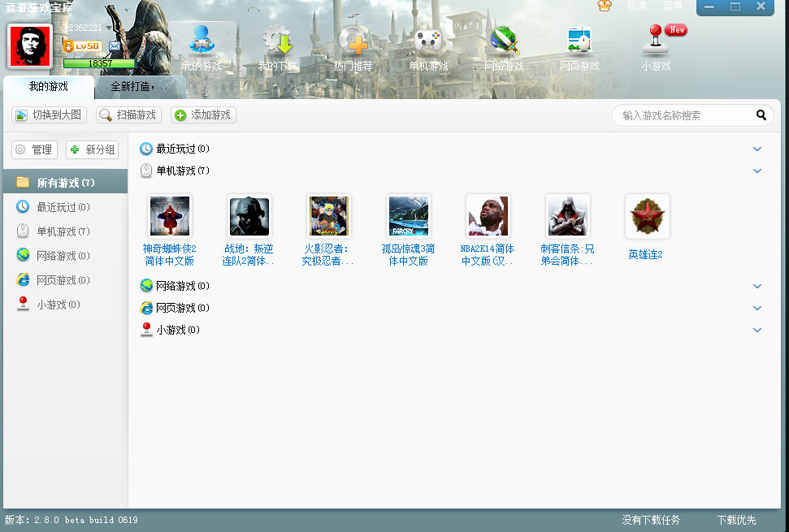Click 最近玩过 (0) section header in main list
Image resolution: width=789 pixels, height=532 pixels.
175,149
